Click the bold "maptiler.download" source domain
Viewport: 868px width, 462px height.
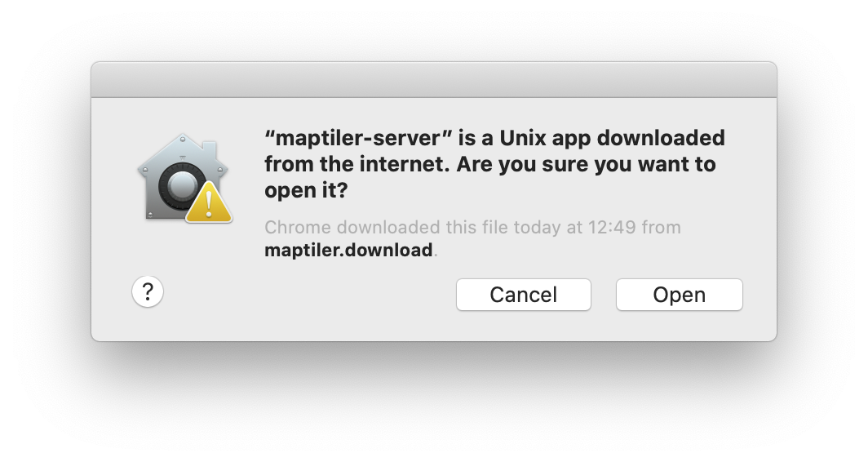348,250
